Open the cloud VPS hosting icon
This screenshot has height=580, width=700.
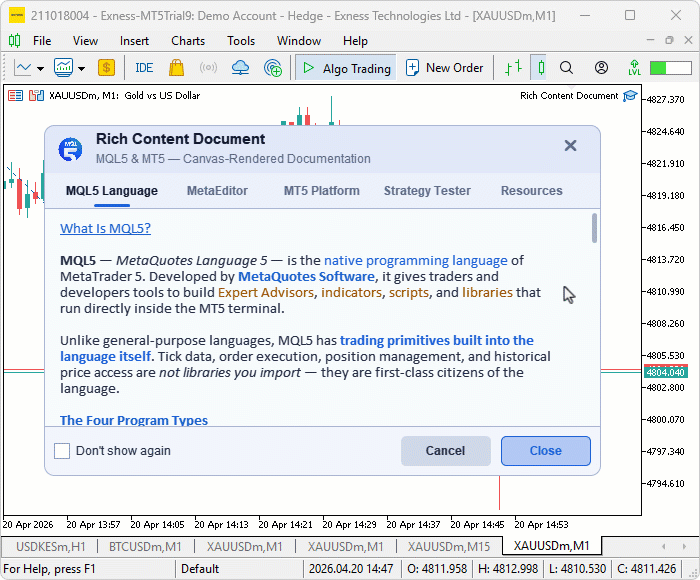tap(240, 68)
